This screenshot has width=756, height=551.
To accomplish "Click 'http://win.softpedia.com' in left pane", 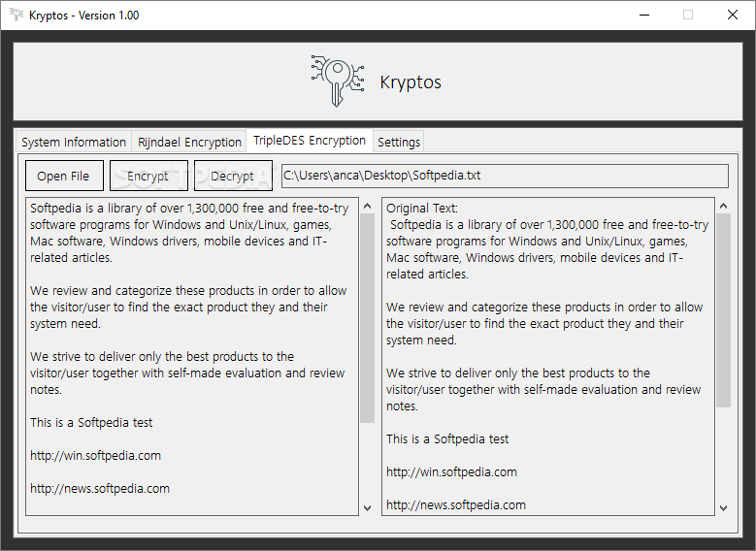I will coord(95,456).
